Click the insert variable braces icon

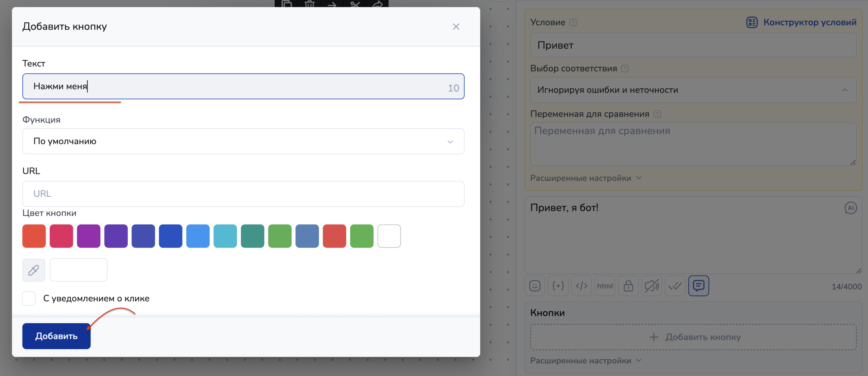click(x=558, y=286)
